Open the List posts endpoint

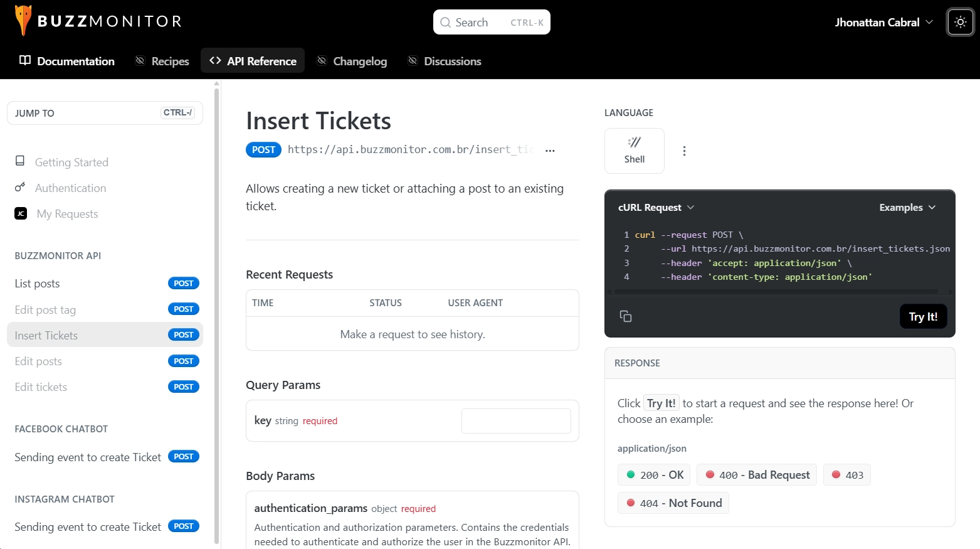tap(105, 284)
